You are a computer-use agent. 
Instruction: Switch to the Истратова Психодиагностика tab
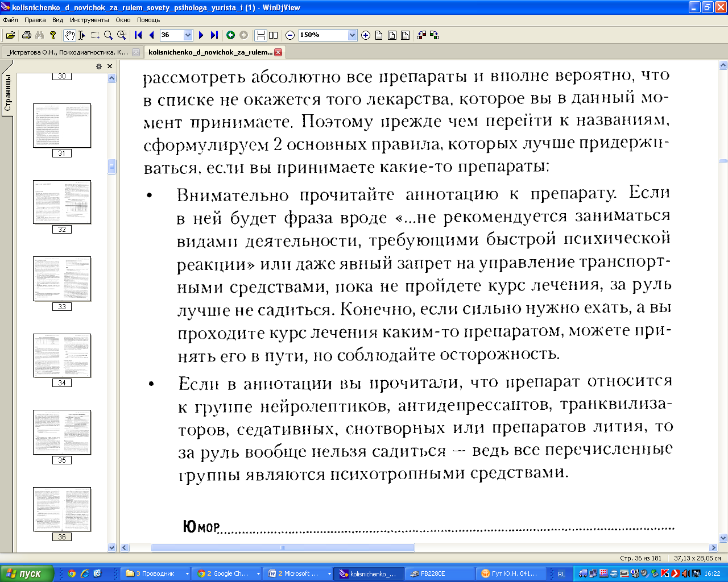[x=68, y=52]
